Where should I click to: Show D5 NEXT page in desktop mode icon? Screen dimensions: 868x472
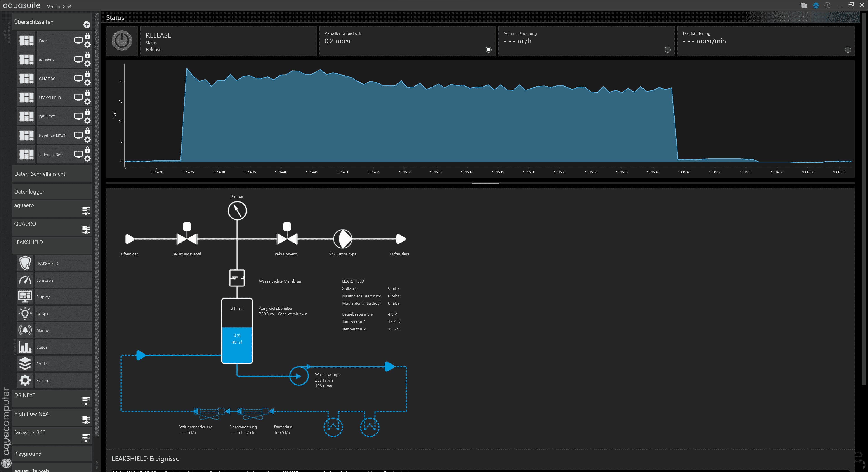coord(78,117)
